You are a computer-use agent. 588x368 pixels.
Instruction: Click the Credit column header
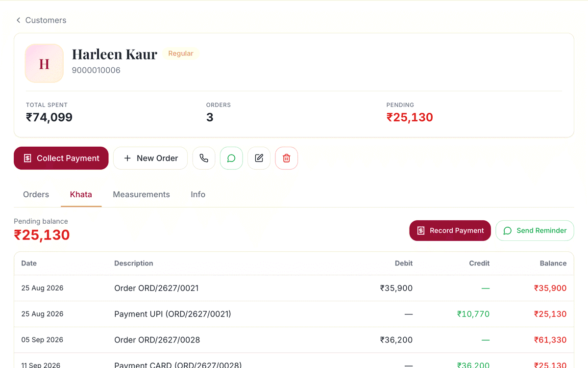[479, 263]
